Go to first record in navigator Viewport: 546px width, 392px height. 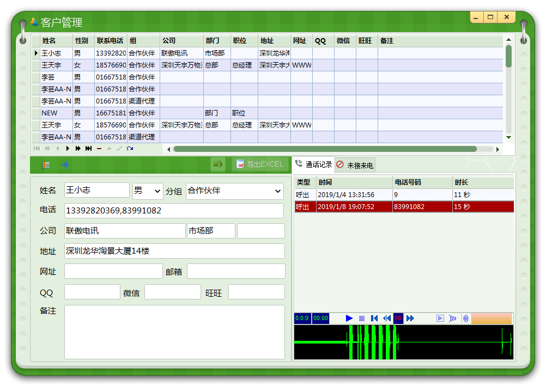pyautogui.click(x=37, y=149)
